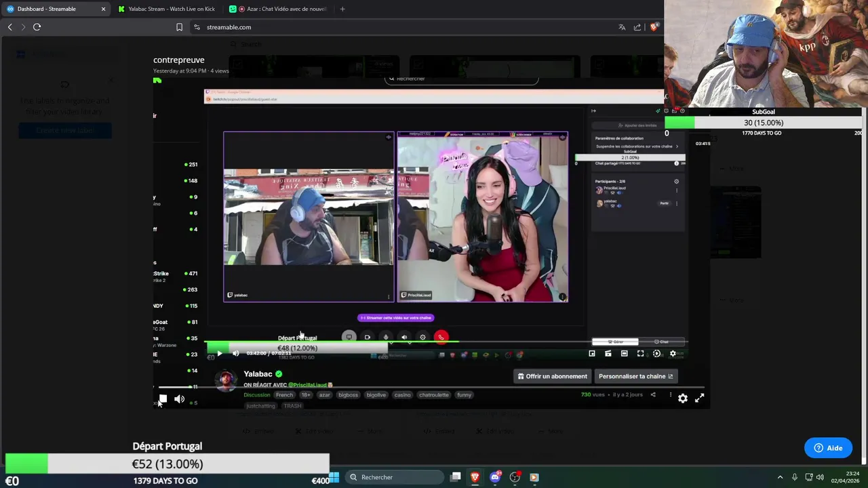Image resolution: width=868 pixels, height=488 pixels.
Task: Toggle the embedded Kick video volume icon
Action: [x=235, y=354]
